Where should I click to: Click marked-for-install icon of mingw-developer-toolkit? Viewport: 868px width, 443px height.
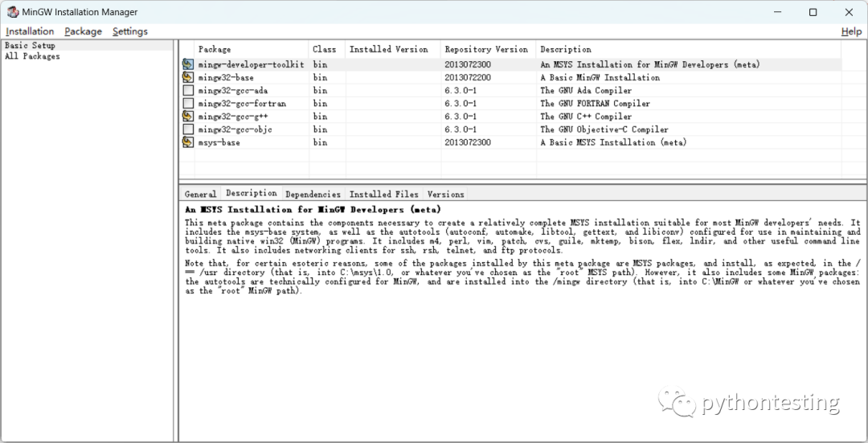188,64
